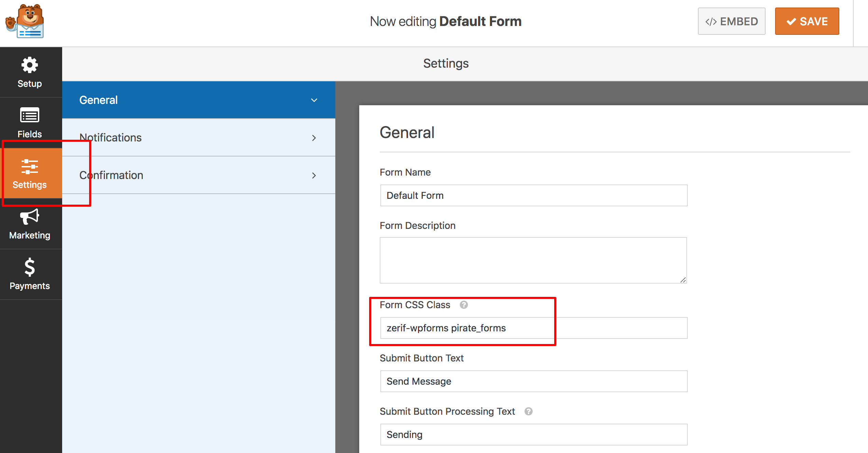The height and width of the screenshot is (453, 868).
Task: Click the WPForms bear mascot logo
Action: coord(25,22)
